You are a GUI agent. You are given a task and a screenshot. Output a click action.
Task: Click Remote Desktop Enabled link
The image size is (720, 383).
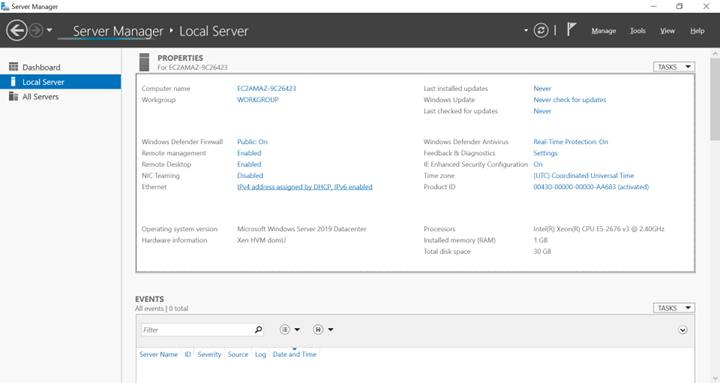pyautogui.click(x=249, y=164)
